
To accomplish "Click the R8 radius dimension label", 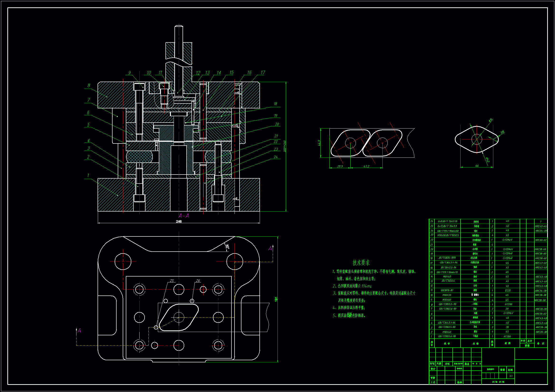I will click(502, 132).
